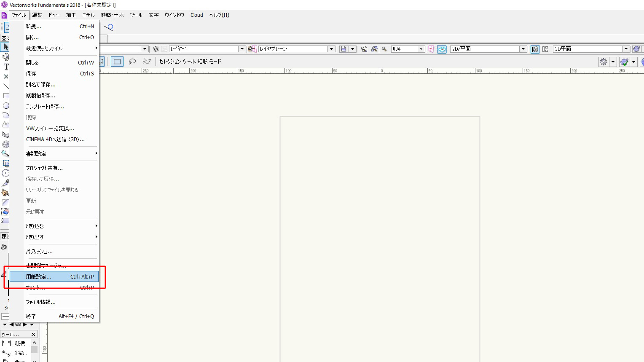Toggle the unified view button beside 2D平面

point(535,49)
